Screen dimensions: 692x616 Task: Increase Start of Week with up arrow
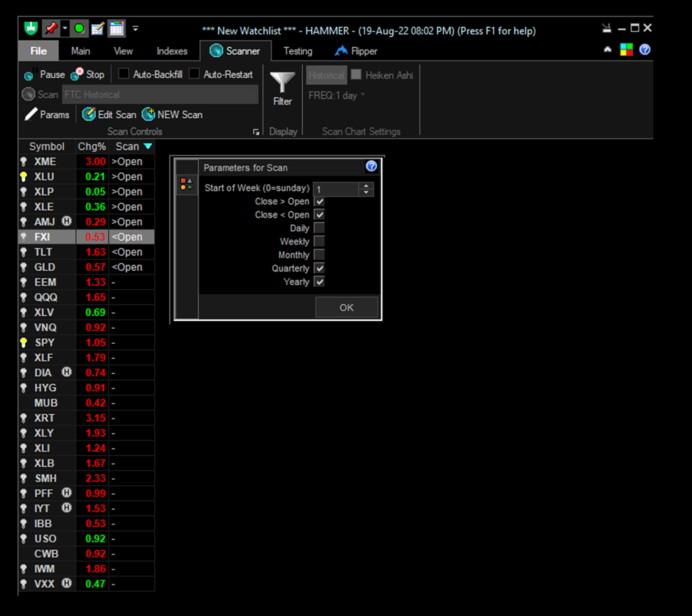click(366, 186)
